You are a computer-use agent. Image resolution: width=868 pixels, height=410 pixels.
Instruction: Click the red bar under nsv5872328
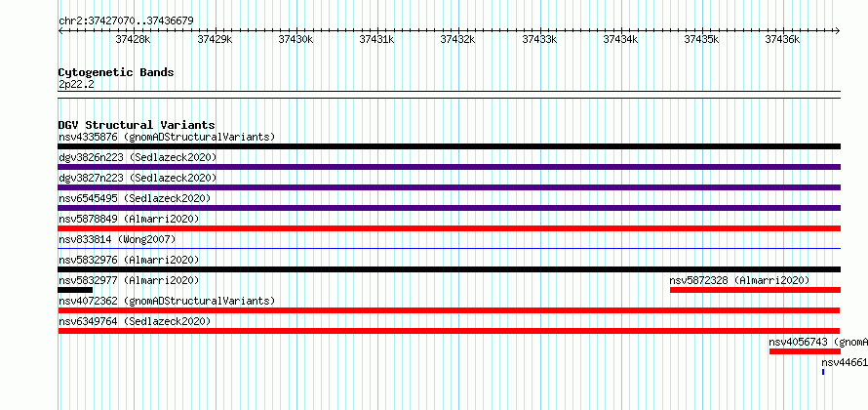[x=755, y=290]
